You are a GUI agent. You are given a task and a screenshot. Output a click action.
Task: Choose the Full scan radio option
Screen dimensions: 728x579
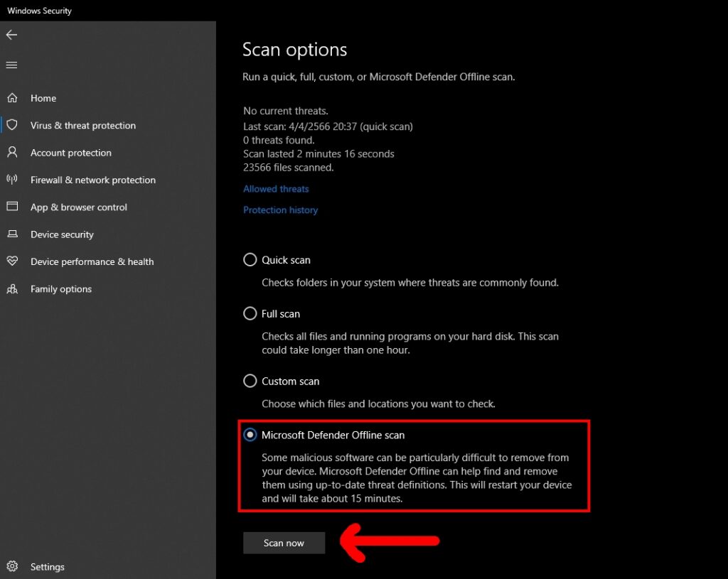point(250,313)
